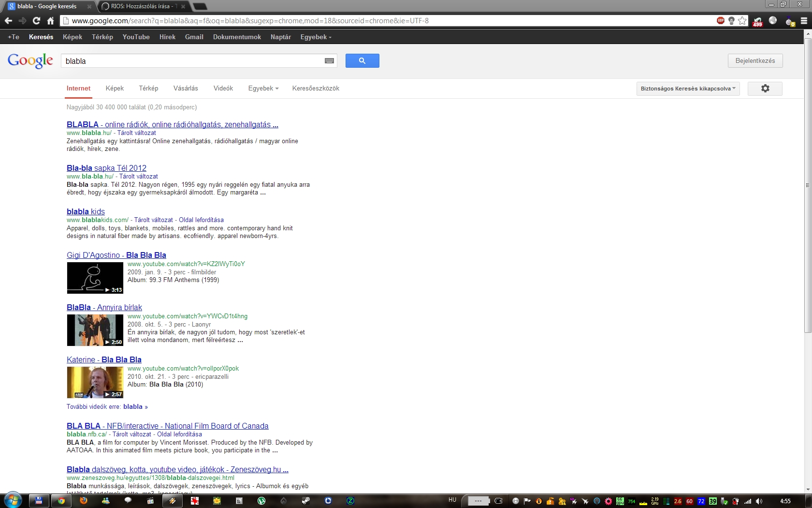Open the blabla kids result link
812x508 pixels.
point(86,211)
